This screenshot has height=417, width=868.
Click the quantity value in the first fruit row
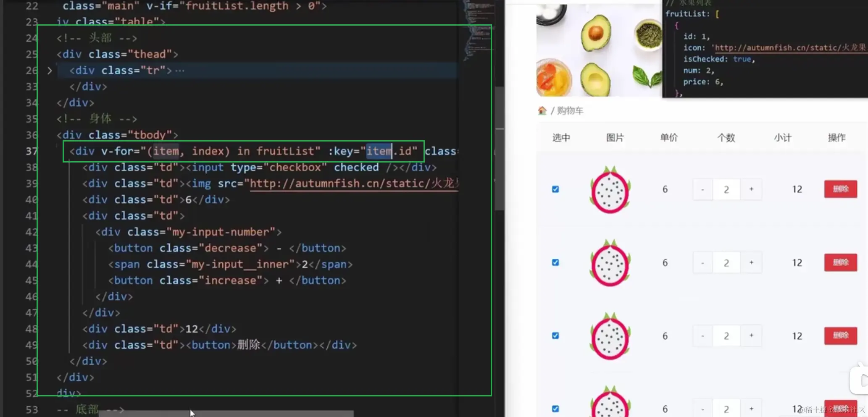click(x=726, y=189)
